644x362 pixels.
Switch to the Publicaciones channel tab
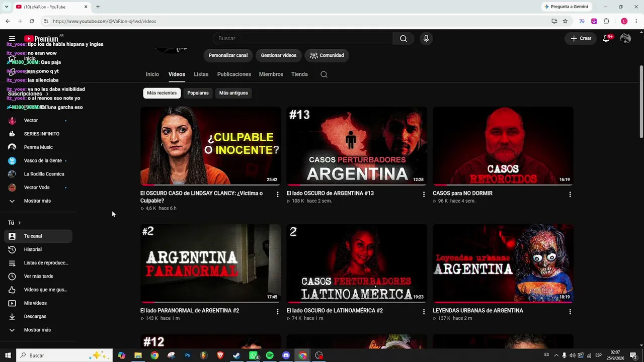[234, 74]
